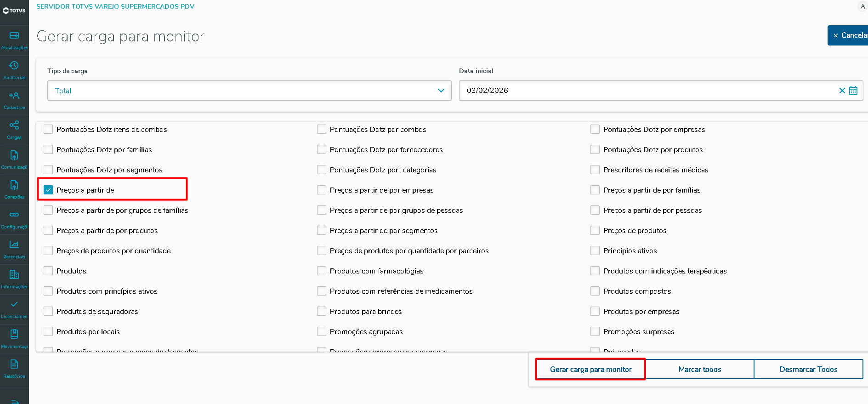Open the Cadastros sidebar icon
This screenshot has width=868, height=404.
(x=14, y=96)
